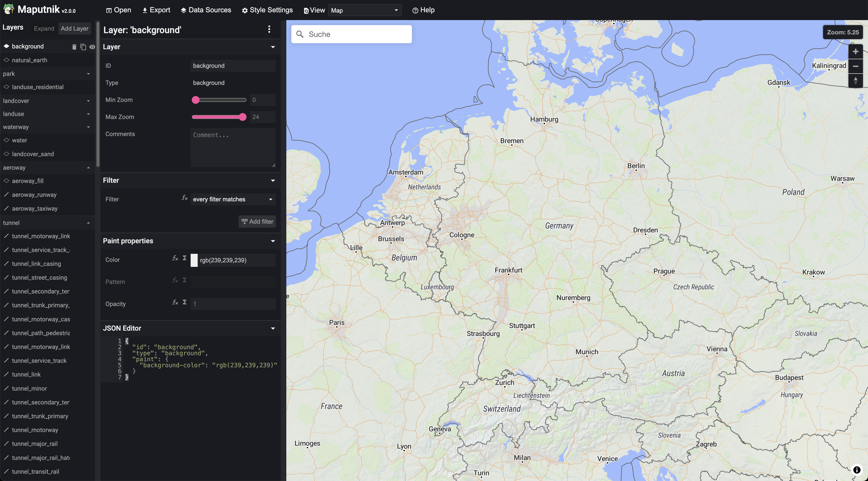Click the Add Layer button
868x481 pixels.
74,29
